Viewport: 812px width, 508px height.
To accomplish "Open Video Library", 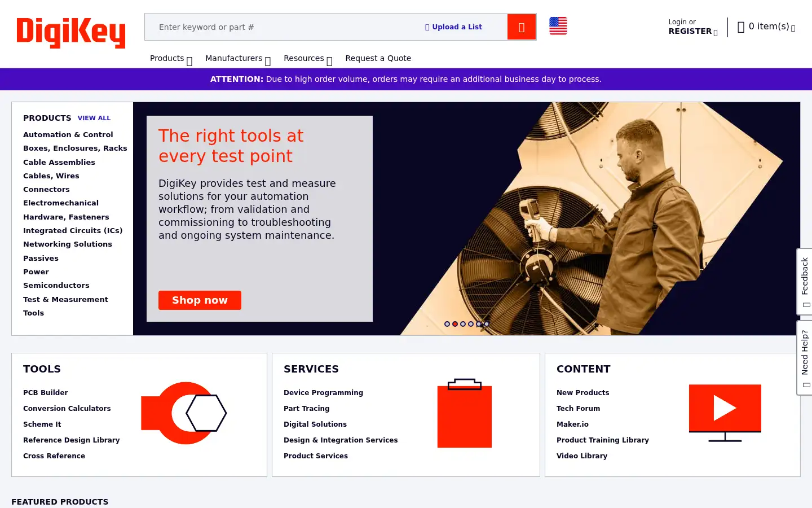I will 582,456.
